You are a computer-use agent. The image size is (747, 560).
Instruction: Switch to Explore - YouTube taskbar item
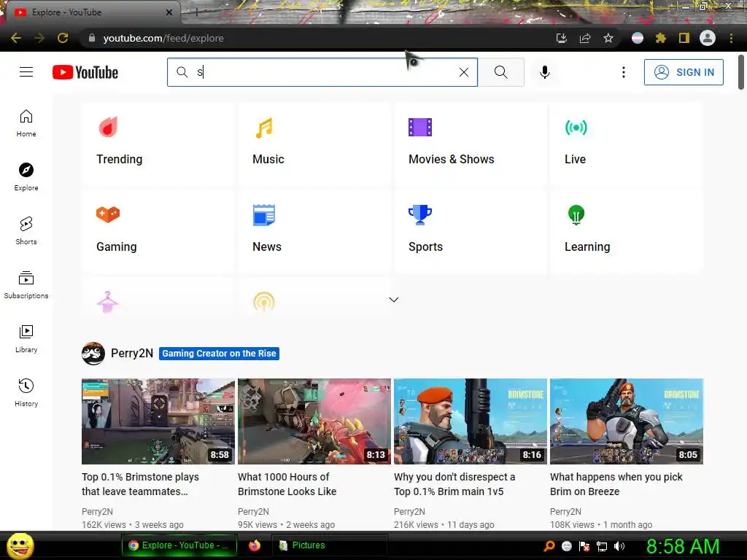click(179, 545)
